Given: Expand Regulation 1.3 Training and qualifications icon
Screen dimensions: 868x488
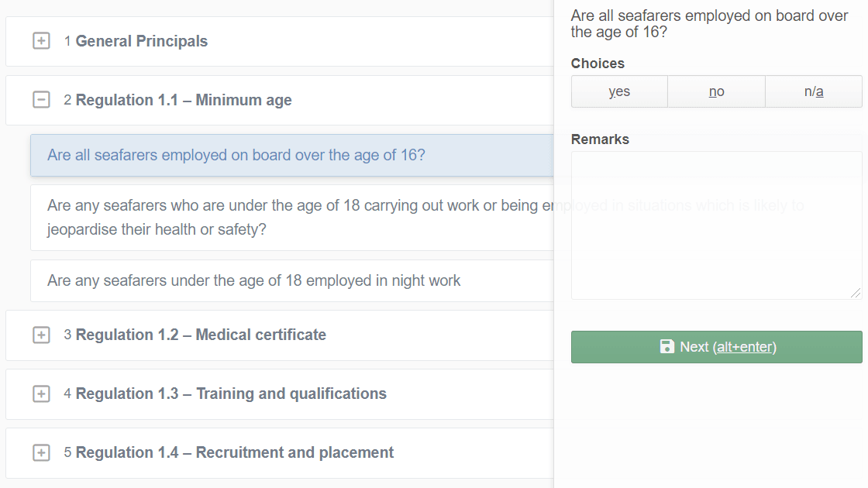Looking at the screenshot, I should (41, 393).
